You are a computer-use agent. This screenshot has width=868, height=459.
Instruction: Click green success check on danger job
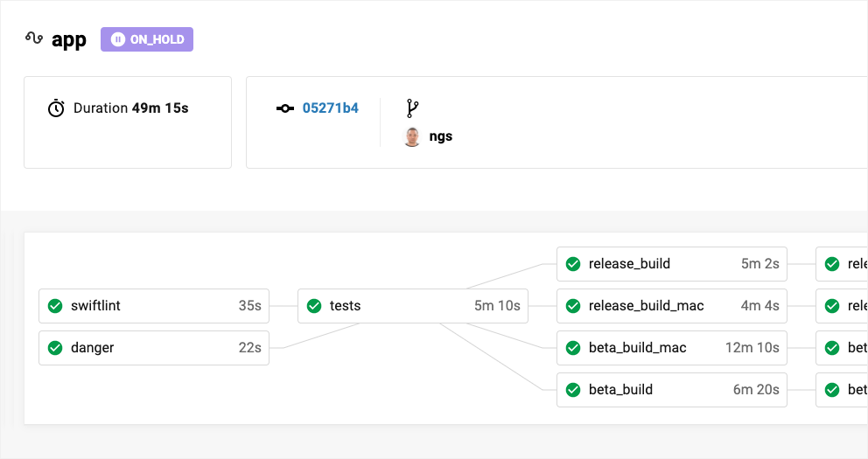coord(55,348)
